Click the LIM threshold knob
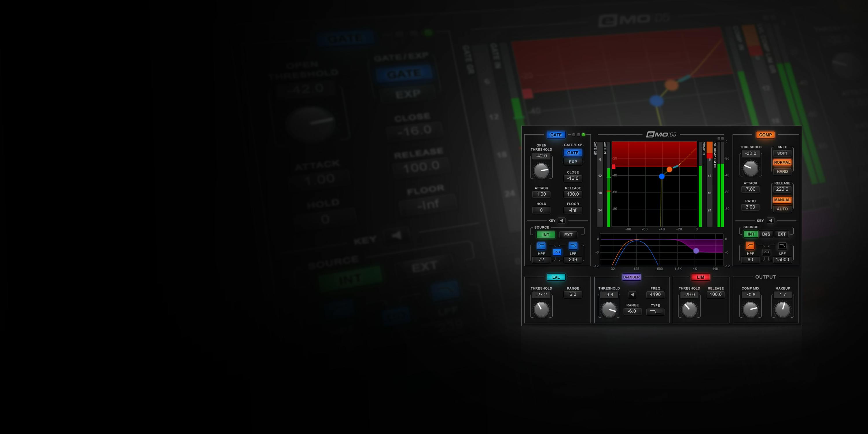Viewport: 868px width, 434px height. click(689, 310)
